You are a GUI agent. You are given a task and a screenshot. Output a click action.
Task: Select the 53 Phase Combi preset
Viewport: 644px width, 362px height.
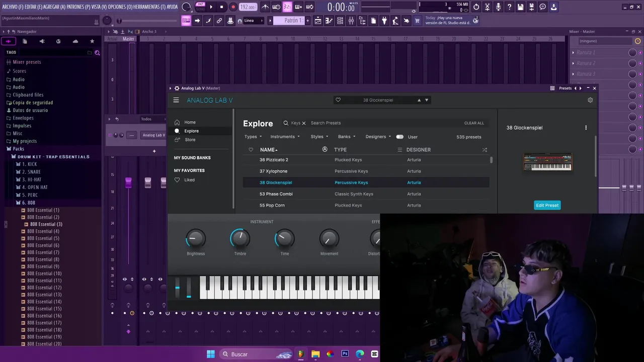pos(366,194)
